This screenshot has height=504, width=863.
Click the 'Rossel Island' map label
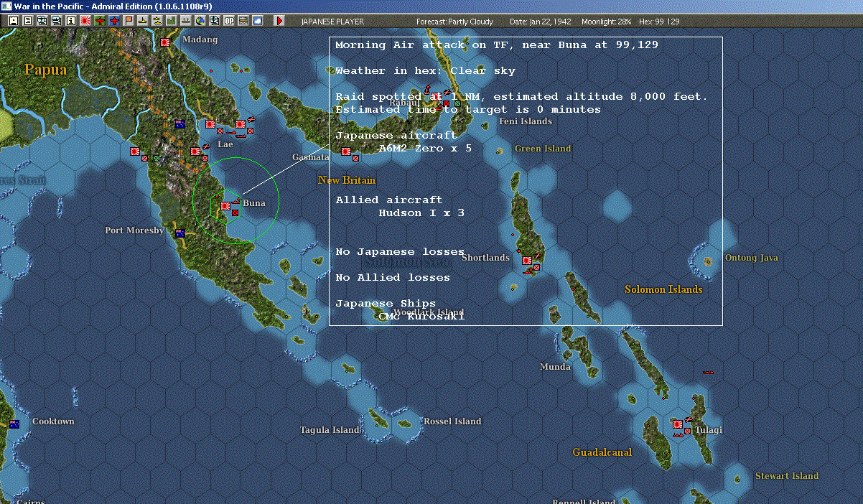pyautogui.click(x=452, y=421)
